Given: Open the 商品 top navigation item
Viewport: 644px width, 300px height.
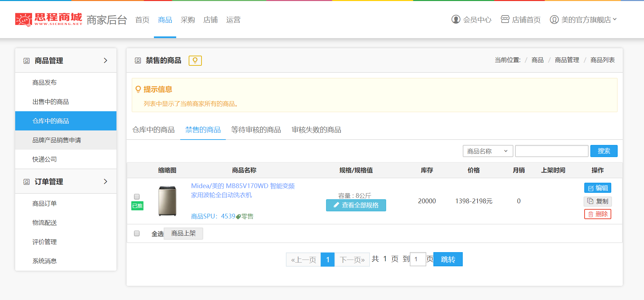Looking at the screenshot, I should (x=165, y=20).
